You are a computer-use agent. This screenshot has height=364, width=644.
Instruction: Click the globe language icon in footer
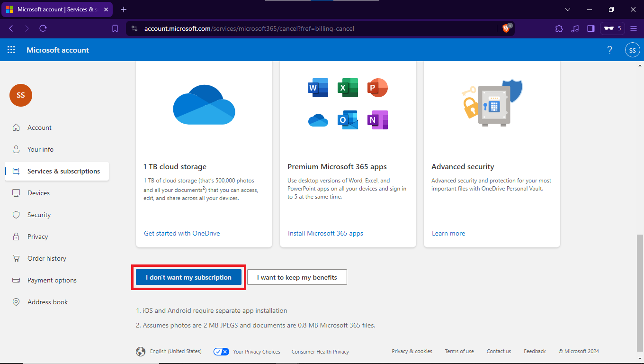[x=141, y=352]
